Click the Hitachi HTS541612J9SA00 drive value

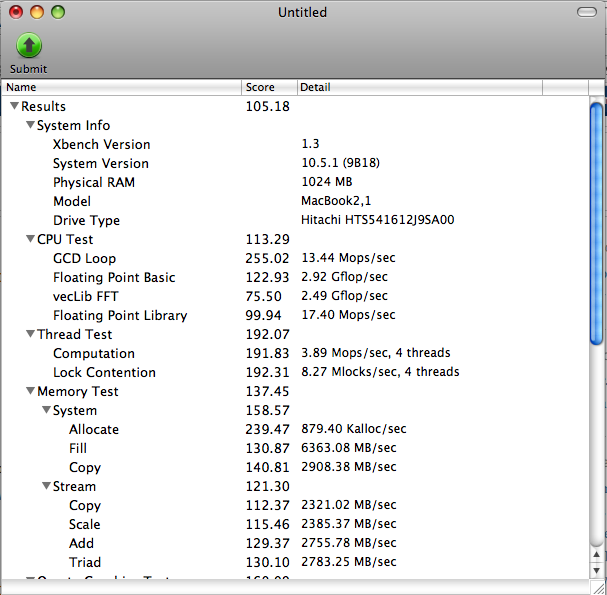tap(377, 219)
